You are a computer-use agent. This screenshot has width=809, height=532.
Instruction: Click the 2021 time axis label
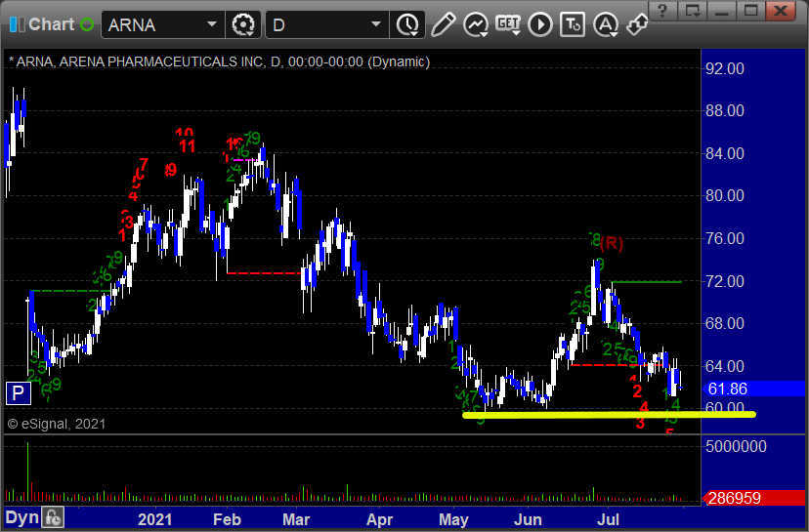154,519
